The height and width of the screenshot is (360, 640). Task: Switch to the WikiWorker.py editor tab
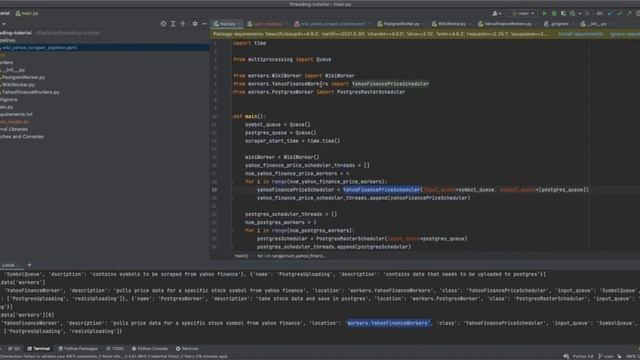click(450, 24)
